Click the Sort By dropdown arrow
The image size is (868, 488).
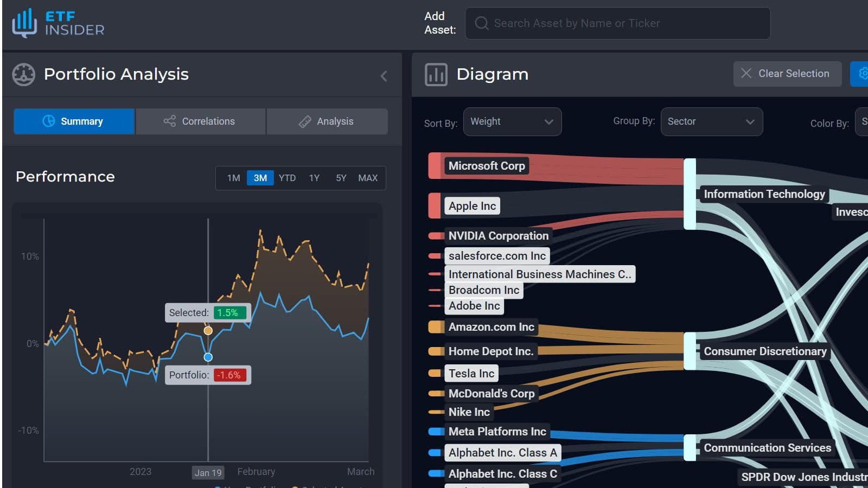[x=549, y=122]
